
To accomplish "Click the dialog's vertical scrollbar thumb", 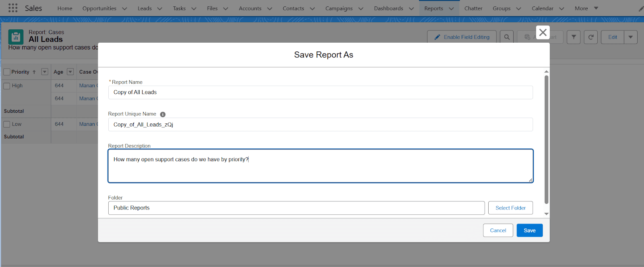I will (x=546, y=140).
